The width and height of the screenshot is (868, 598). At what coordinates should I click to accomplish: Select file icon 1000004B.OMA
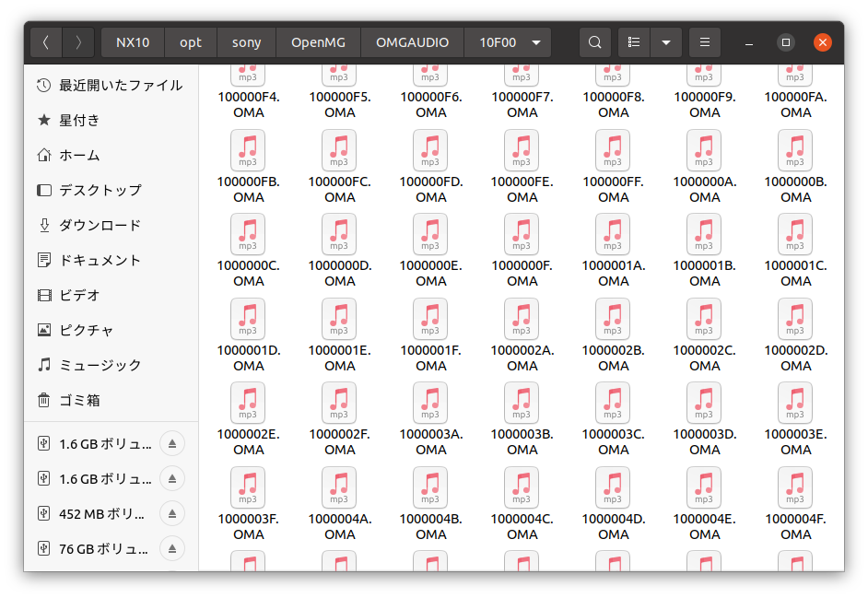pos(430,487)
